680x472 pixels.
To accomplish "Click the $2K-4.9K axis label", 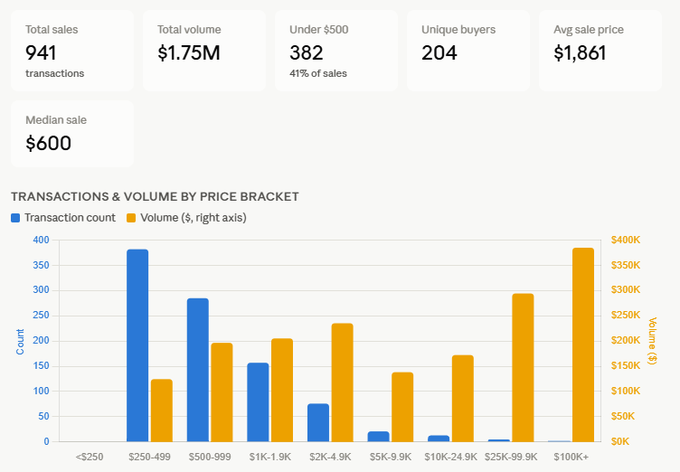I will pyautogui.click(x=330, y=457).
